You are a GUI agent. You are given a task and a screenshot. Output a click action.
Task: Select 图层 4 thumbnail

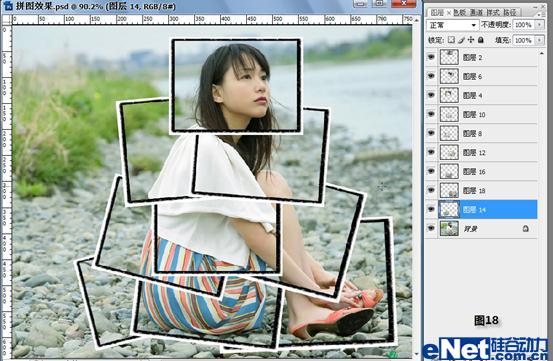(x=449, y=95)
